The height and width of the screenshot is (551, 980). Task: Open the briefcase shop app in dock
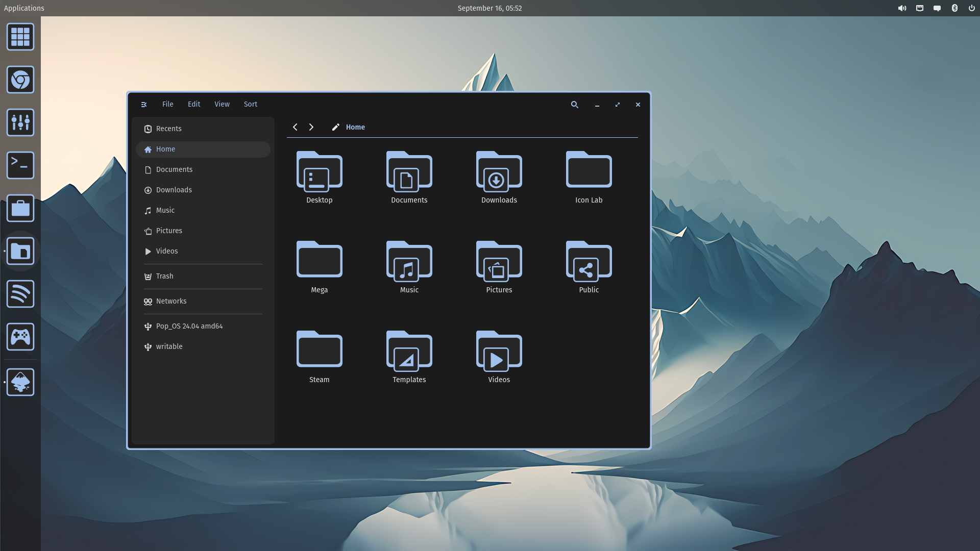click(20, 208)
